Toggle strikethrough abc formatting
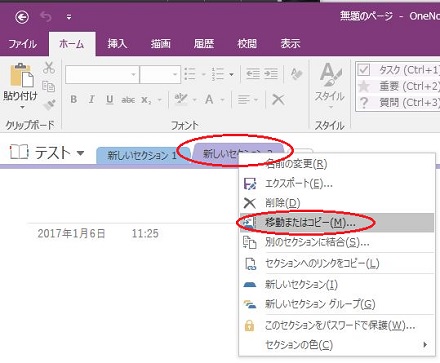The image size is (440, 363). tap(128, 100)
